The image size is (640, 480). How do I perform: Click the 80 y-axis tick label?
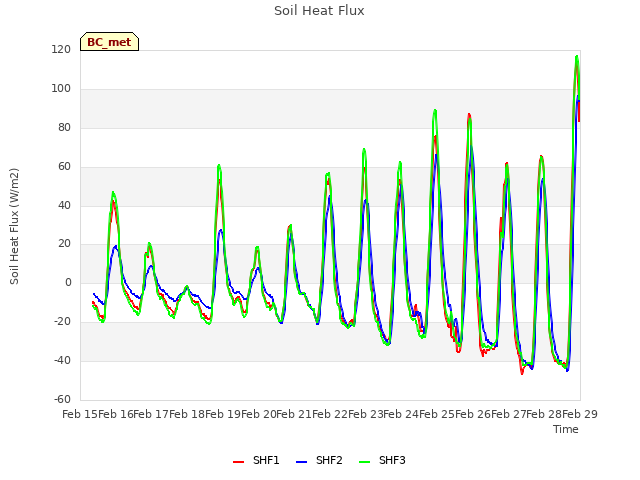click(x=64, y=127)
